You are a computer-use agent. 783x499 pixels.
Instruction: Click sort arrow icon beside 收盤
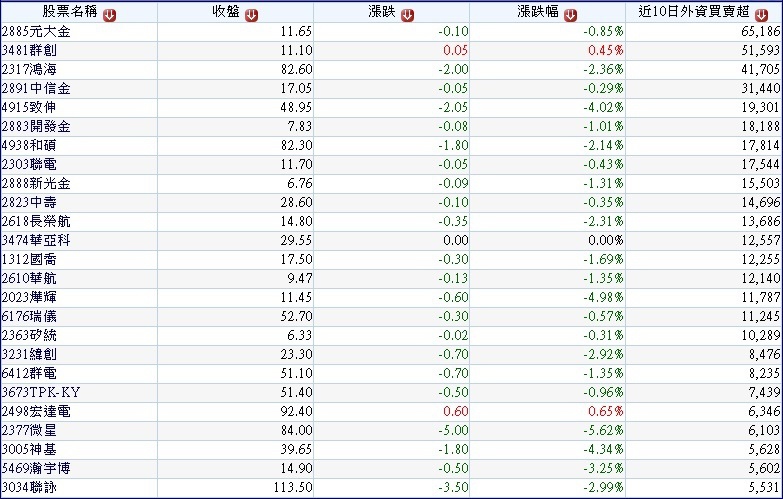point(251,14)
